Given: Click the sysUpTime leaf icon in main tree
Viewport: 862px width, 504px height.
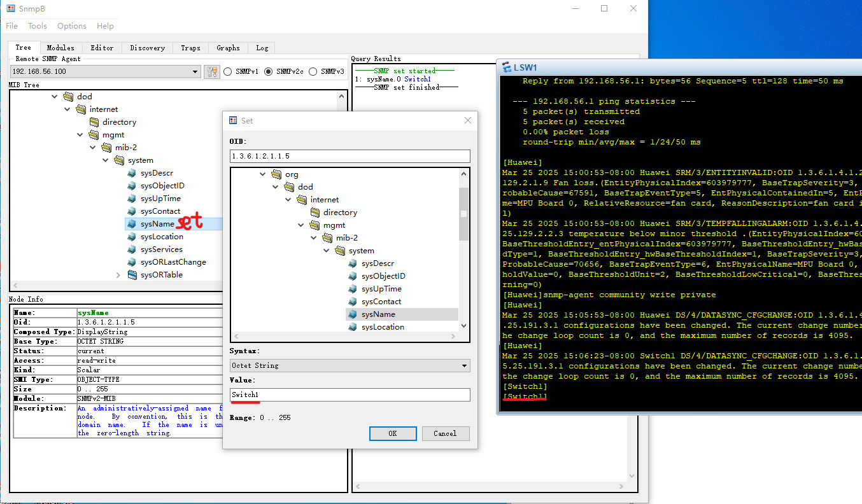Looking at the screenshot, I should click(132, 199).
